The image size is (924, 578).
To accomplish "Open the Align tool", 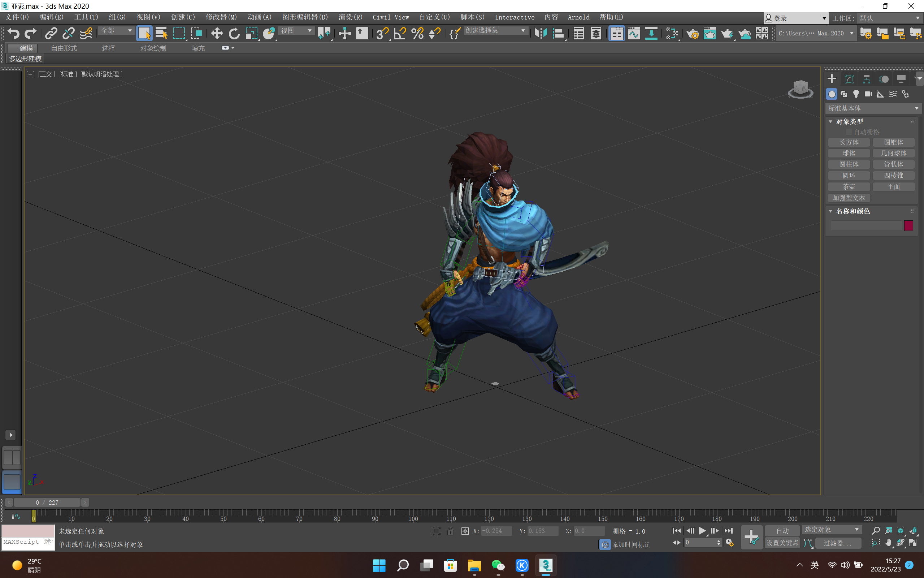I will [558, 34].
